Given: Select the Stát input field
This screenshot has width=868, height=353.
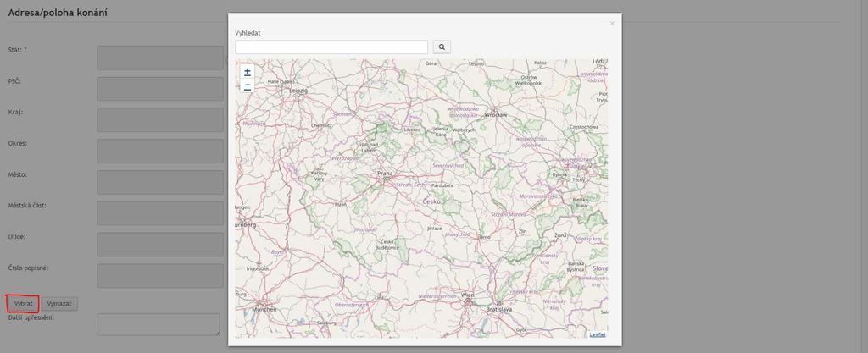Looking at the screenshot, I should click(x=160, y=58).
